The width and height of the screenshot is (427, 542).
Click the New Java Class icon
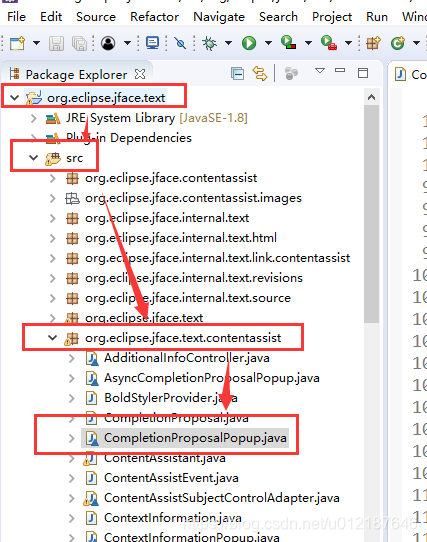coord(398,43)
